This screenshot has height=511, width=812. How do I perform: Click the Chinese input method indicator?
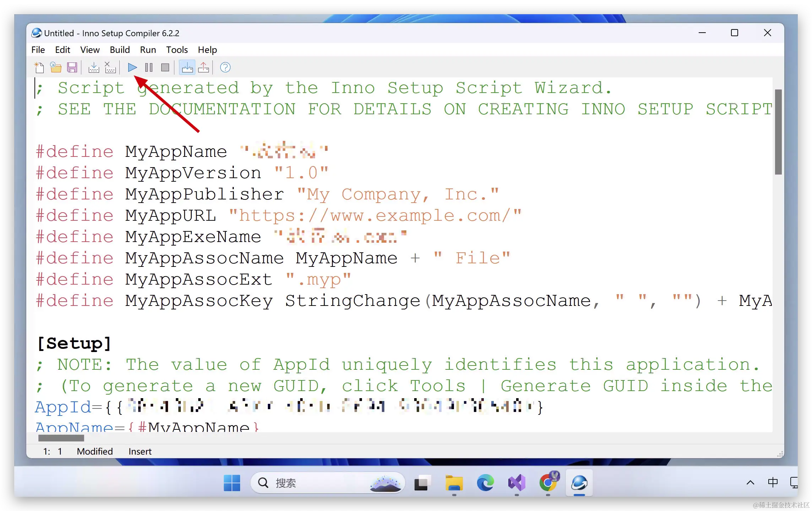coord(773,483)
